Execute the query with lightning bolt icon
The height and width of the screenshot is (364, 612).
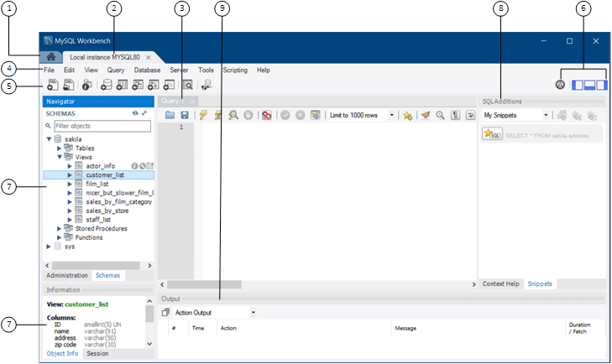[x=201, y=115]
